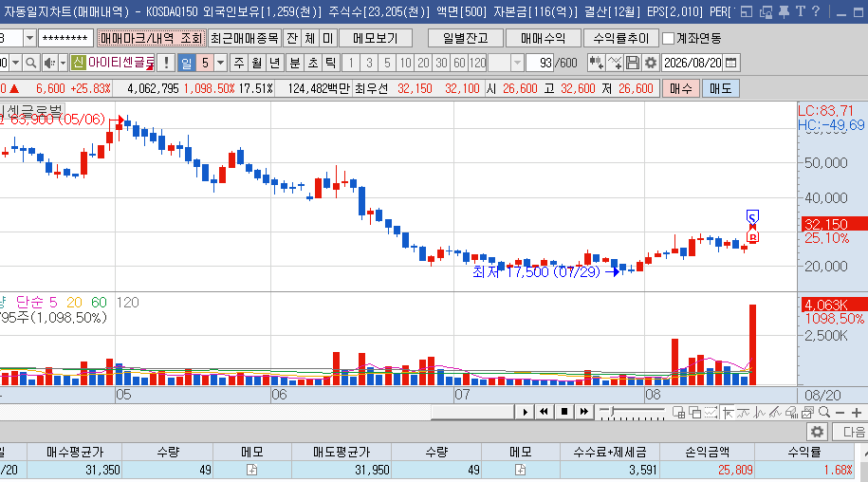This screenshot has width=868, height=482.
Task: Click the 최근매매종목 button
Action: (245, 38)
